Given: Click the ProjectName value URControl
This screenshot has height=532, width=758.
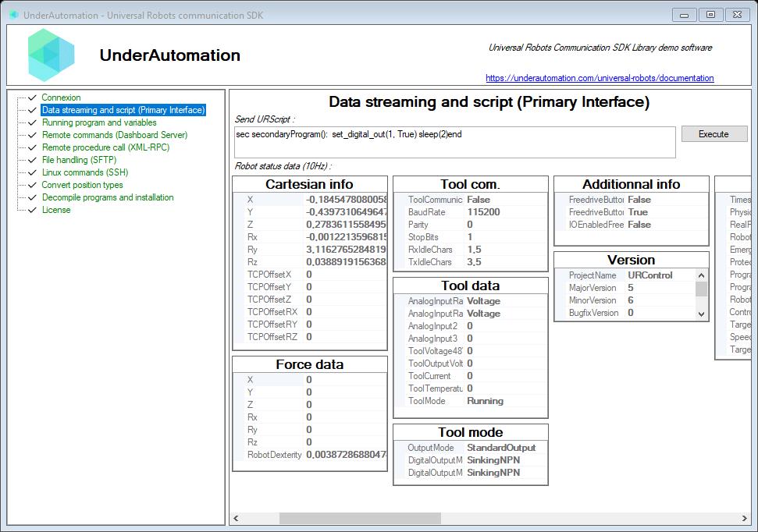Looking at the screenshot, I should 650,275.
